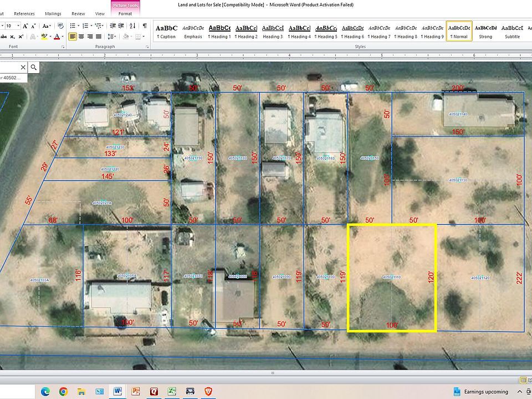Apply the Subtitle style
The height and width of the screenshot is (399, 532).
pos(512,32)
